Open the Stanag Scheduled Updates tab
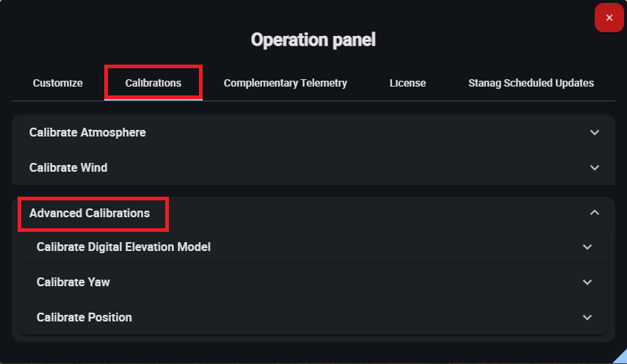Image resolution: width=627 pixels, height=364 pixels. point(531,83)
